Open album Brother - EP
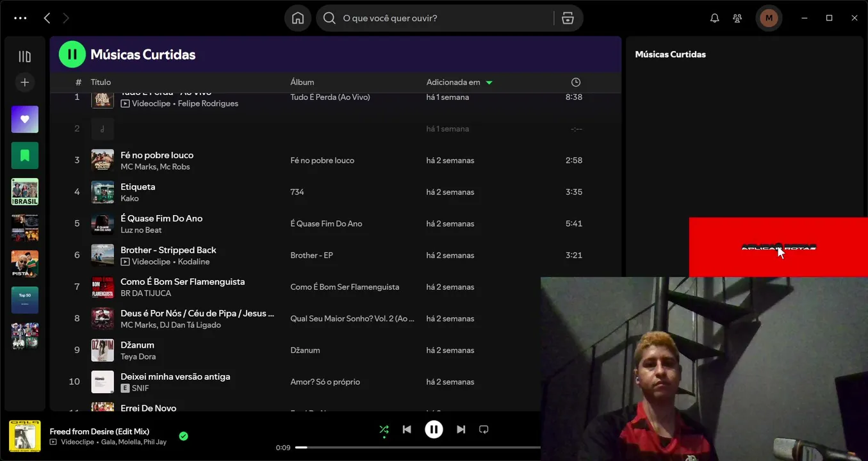The image size is (868, 461). [311, 255]
